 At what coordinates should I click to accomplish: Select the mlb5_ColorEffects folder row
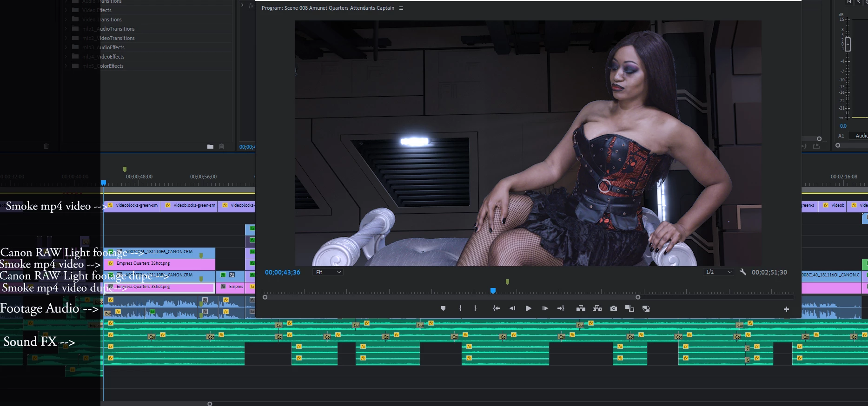[147, 66]
